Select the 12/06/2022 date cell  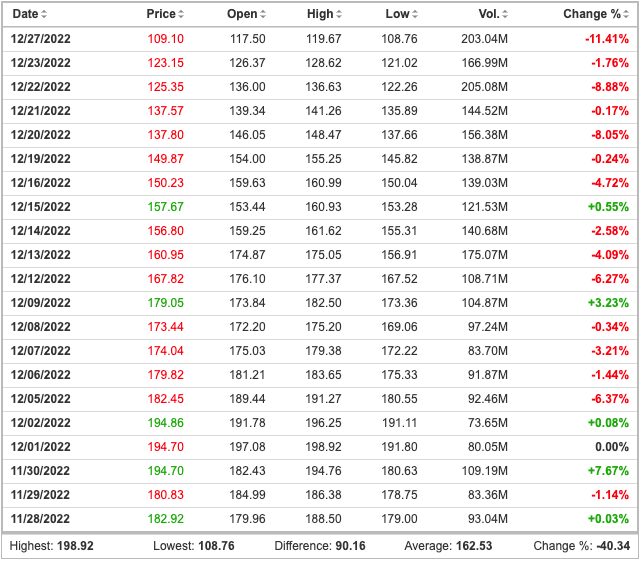40,375
